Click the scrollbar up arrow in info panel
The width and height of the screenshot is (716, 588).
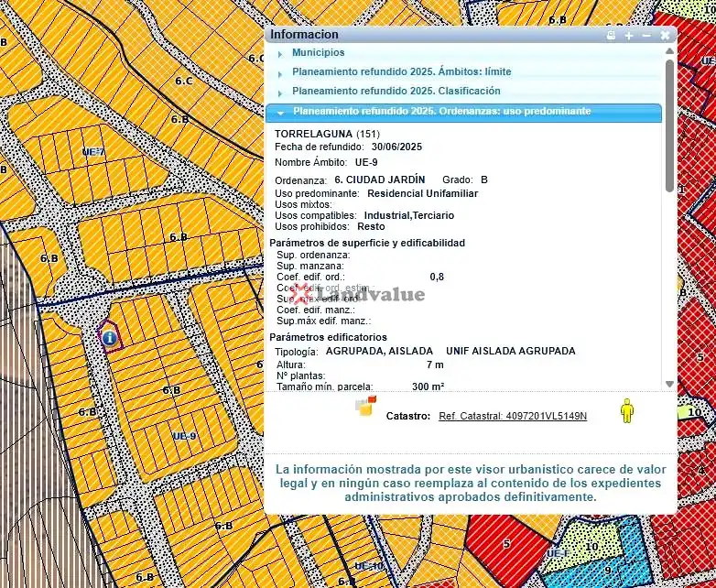(669, 50)
